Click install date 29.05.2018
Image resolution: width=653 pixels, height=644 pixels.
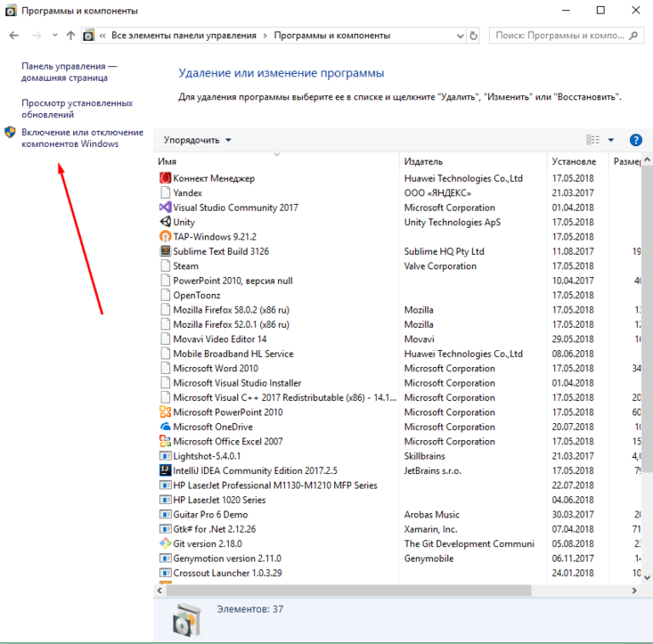pos(572,339)
